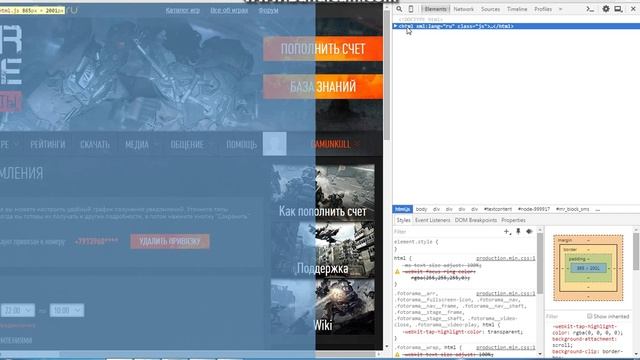Click the webpage vertical scrollbar

point(387,75)
